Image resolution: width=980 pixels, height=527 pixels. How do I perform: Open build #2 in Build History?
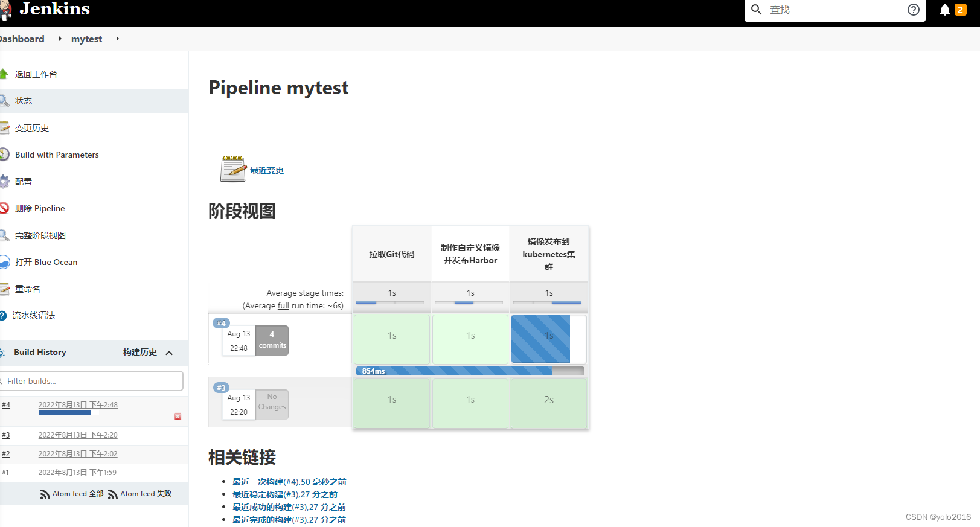[6, 453]
